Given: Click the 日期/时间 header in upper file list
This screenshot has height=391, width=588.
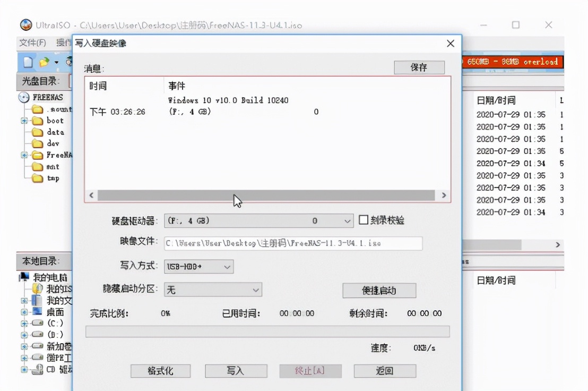Looking at the screenshot, I should click(x=496, y=100).
